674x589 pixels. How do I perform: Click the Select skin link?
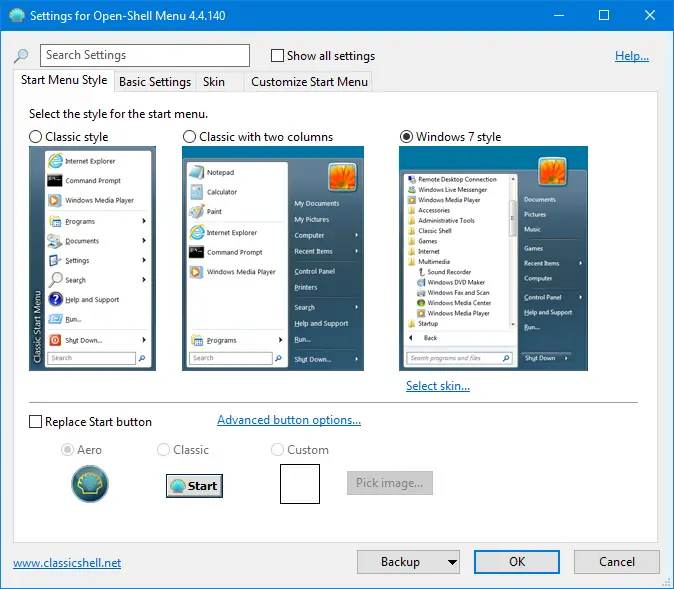437,386
